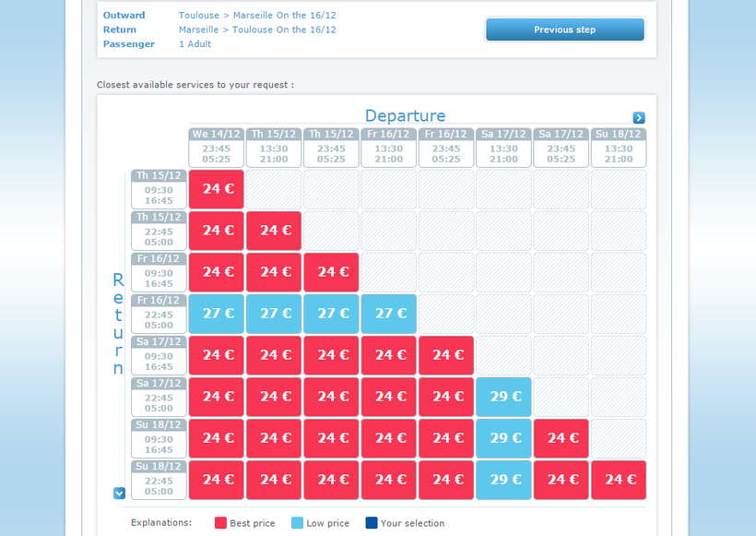Click the next departure dates arrow icon
The image size is (756, 536).
(x=639, y=118)
